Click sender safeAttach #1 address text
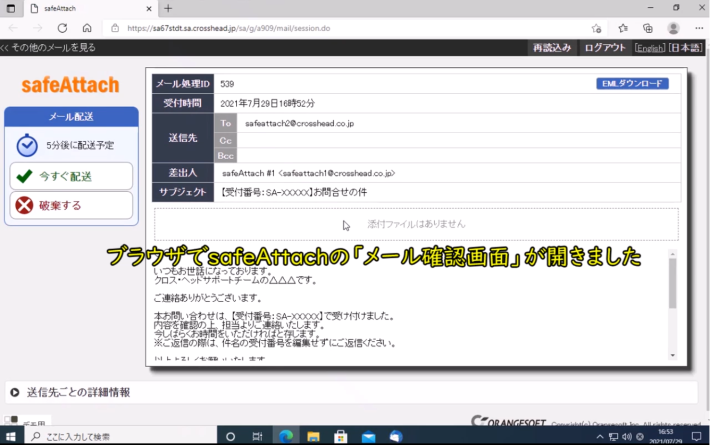The width and height of the screenshot is (710, 445). pyautogui.click(x=308, y=173)
